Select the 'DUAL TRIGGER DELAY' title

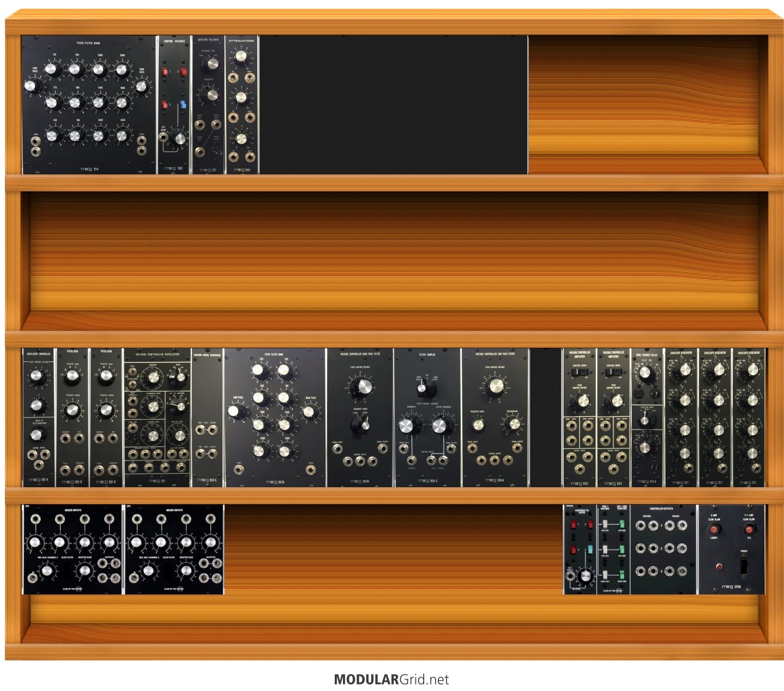[x=647, y=355]
